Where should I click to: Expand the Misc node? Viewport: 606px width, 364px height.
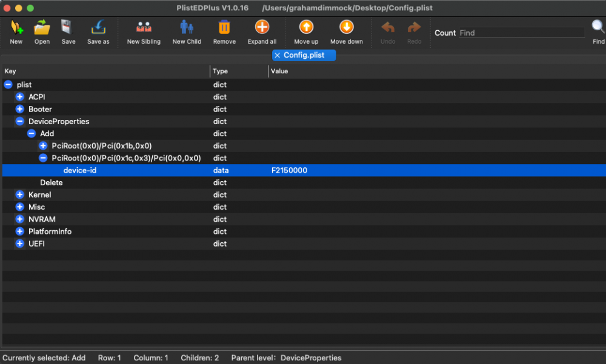[x=20, y=207]
